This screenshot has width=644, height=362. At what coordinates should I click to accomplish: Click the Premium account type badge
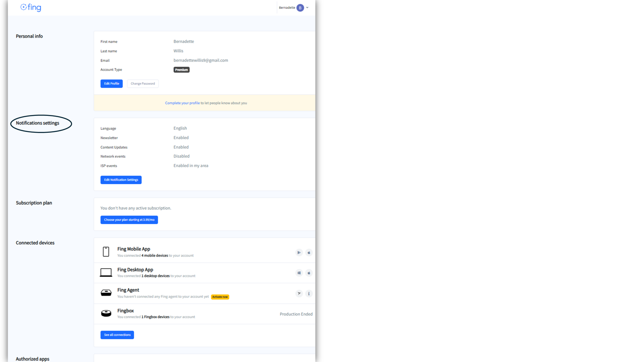coord(182,70)
